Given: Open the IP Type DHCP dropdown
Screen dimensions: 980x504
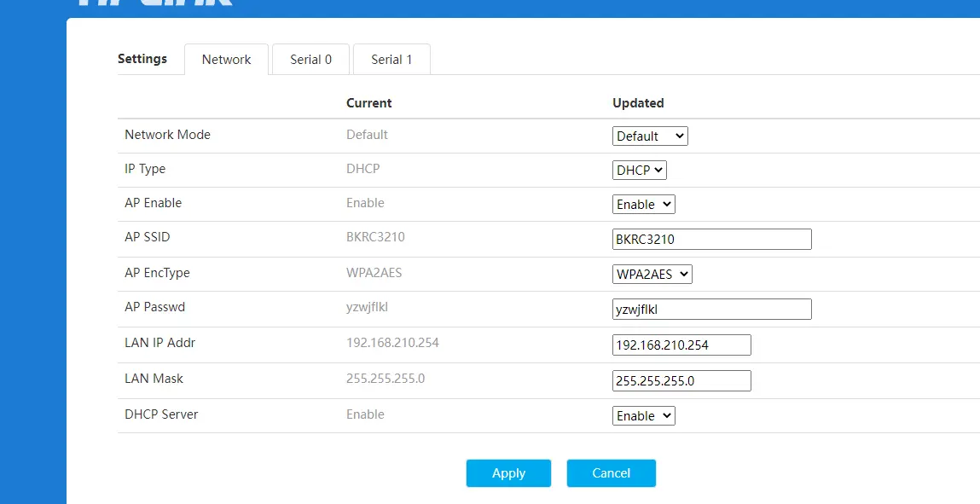Looking at the screenshot, I should (639, 171).
